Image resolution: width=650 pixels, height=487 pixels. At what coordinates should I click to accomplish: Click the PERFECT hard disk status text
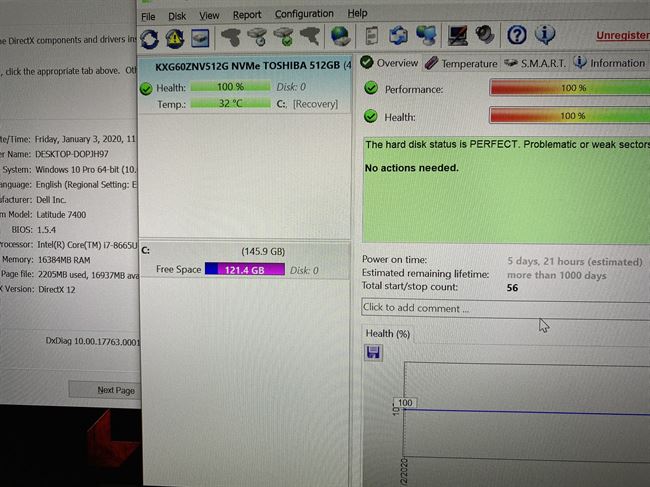click(507, 145)
